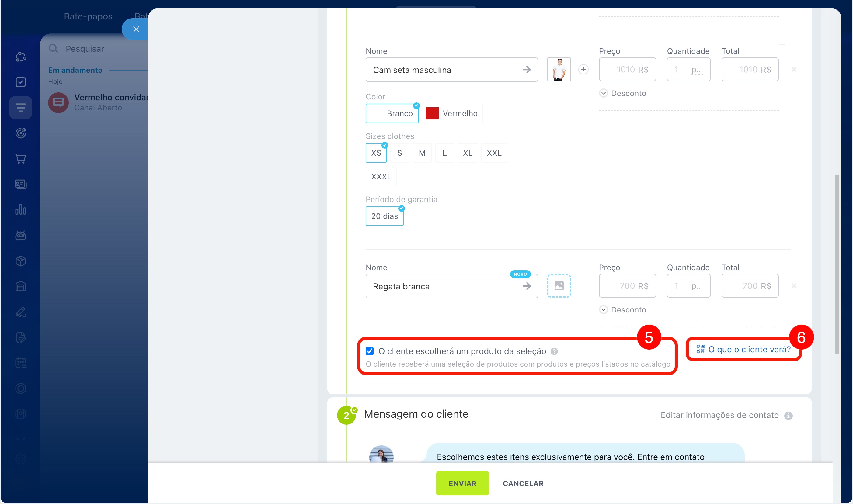The image size is (853, 504).
Task: Click the info icon beside Editar informações de contato
Action: (x=788, y=415)
